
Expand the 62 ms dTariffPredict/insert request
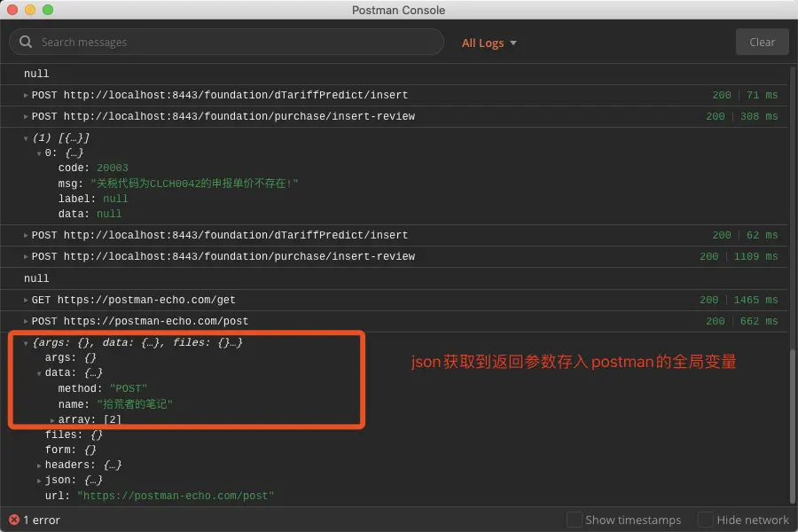[x=26, y=235]
